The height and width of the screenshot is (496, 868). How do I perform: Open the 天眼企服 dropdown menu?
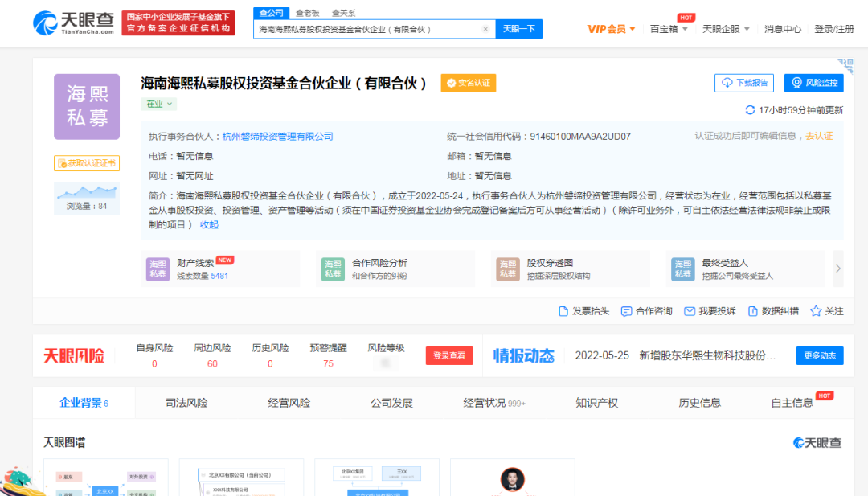click(726, 29)
